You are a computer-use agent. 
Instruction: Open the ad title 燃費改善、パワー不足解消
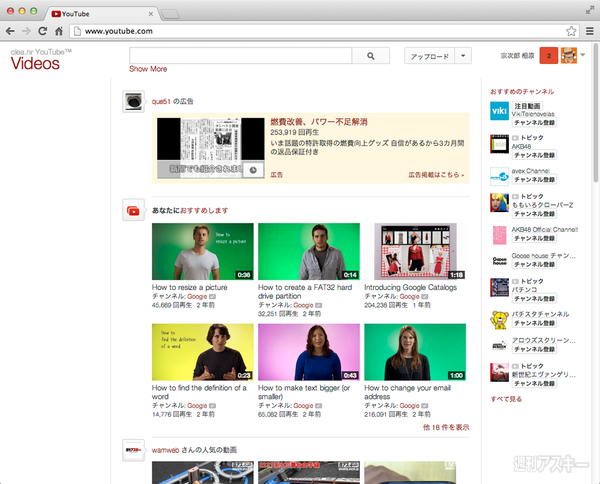[x=319, y=122]
